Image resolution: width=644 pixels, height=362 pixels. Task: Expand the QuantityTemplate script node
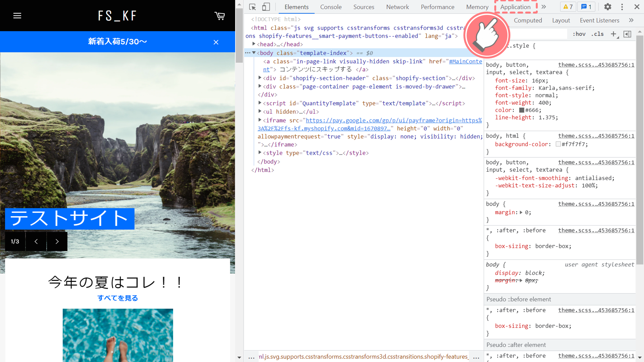point(260,103)
